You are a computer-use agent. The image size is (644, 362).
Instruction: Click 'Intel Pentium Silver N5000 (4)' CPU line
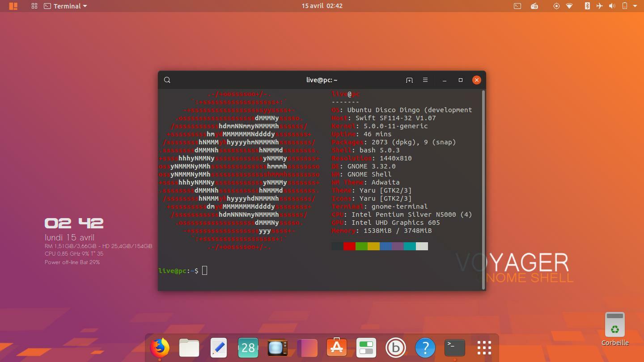coord(411,215)
